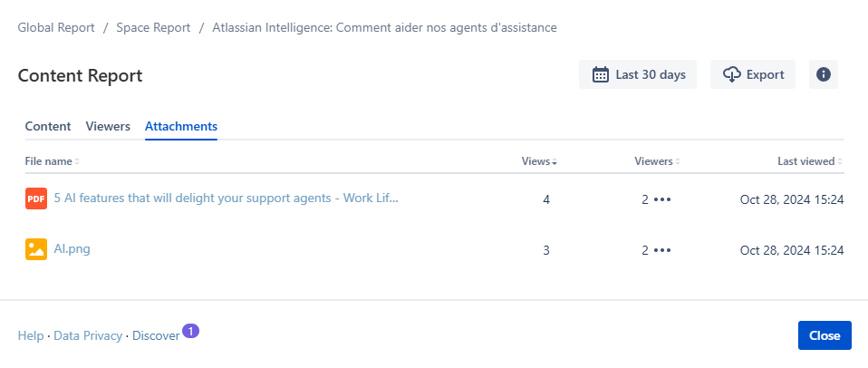This screenshot has height=368, width=868.
Task: Click the info circle icon
Action: pyautogui.click(x=824, y=74)
